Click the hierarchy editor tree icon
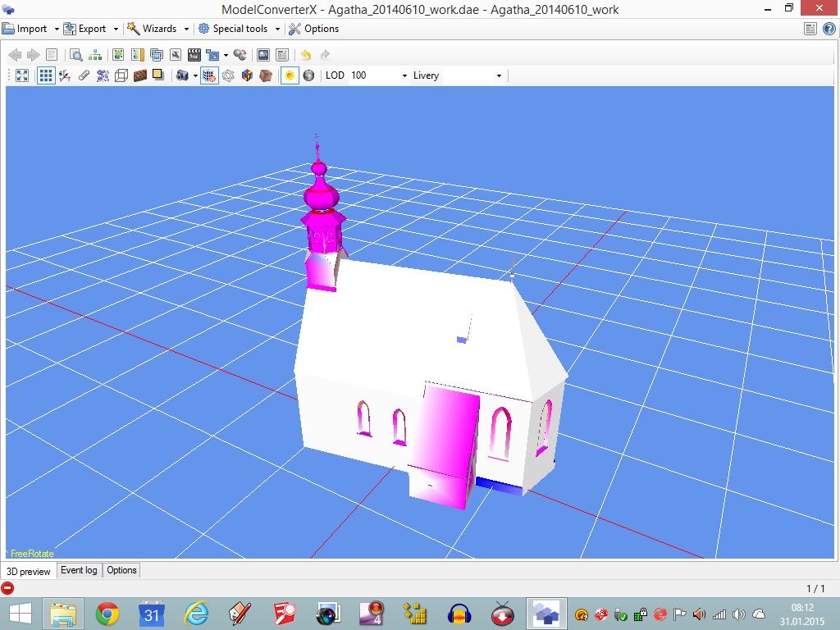 click(96, 55)
